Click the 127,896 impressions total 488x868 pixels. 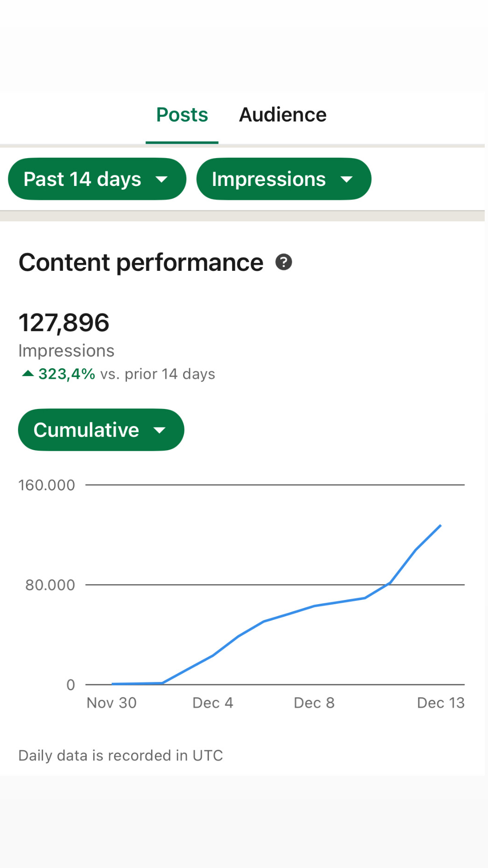point(64,323)
